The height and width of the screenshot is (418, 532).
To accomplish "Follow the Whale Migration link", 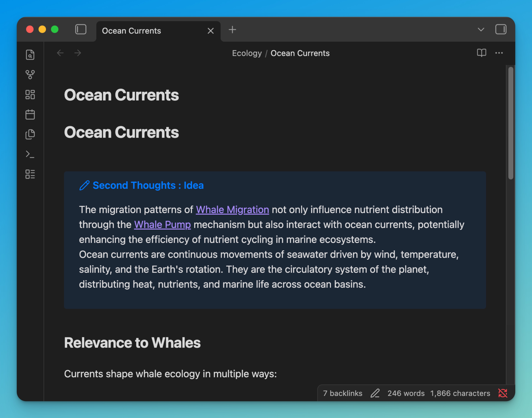I will click(232, 210).
